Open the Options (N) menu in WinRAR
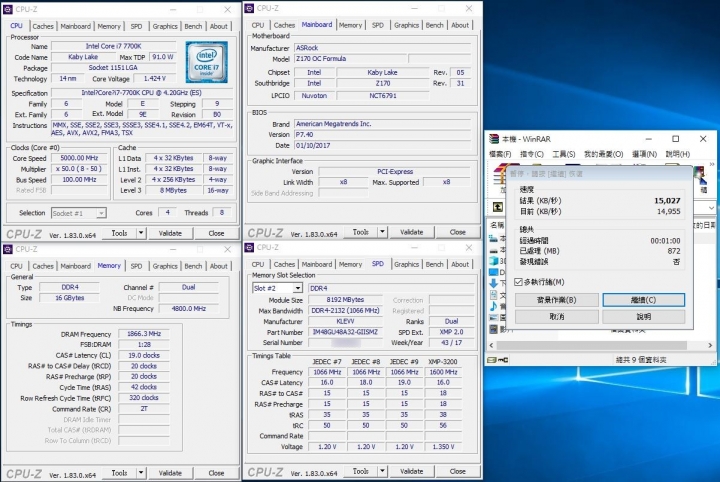Screen dimensions: 720x482 tap(644, 154)
